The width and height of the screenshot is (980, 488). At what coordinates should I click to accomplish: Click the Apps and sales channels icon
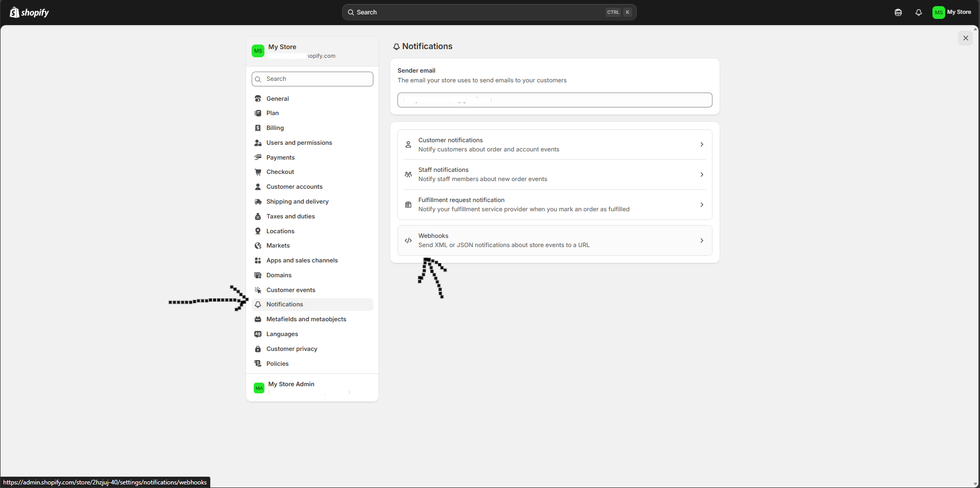258,260
